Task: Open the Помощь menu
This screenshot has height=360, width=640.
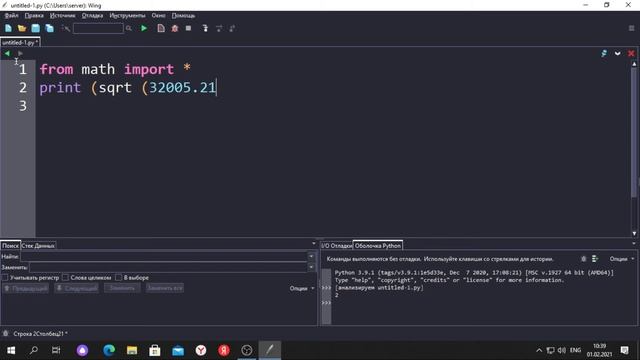Action: point(183,16)
